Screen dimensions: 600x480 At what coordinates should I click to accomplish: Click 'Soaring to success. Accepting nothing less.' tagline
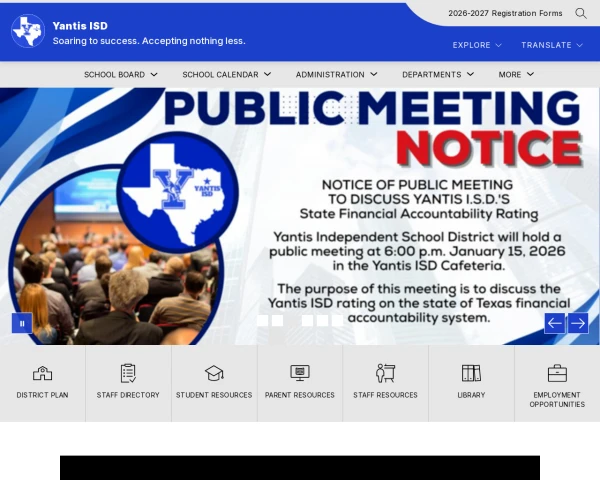pos(149,41)
